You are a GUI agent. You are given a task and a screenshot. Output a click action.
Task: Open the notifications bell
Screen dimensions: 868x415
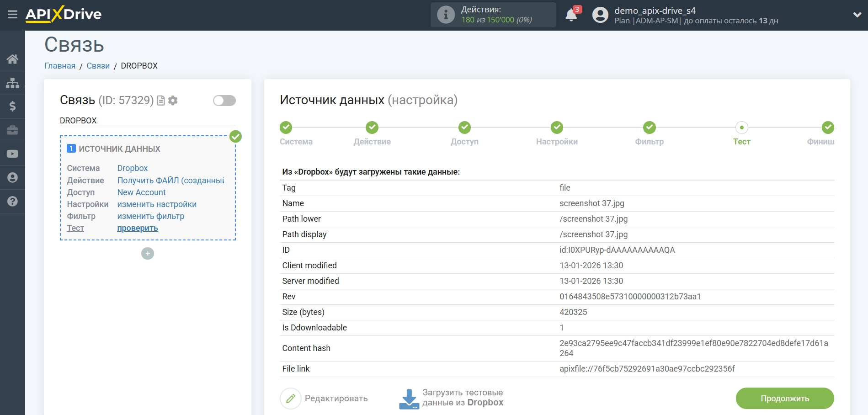pos(571,15)
